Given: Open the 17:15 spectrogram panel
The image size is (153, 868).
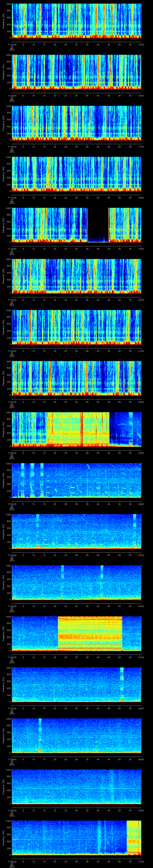Looking at the screenshot, I should (x=76, y=72).
